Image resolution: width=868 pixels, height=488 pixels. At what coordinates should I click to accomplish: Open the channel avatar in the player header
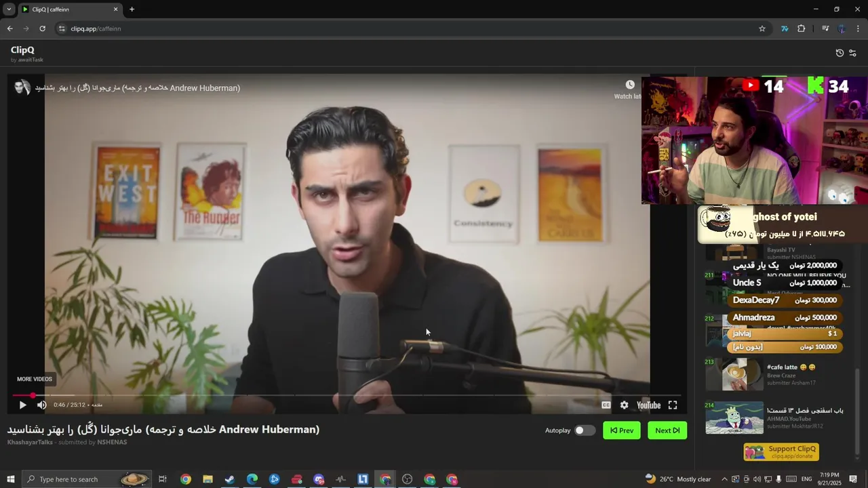coord(22,87)
